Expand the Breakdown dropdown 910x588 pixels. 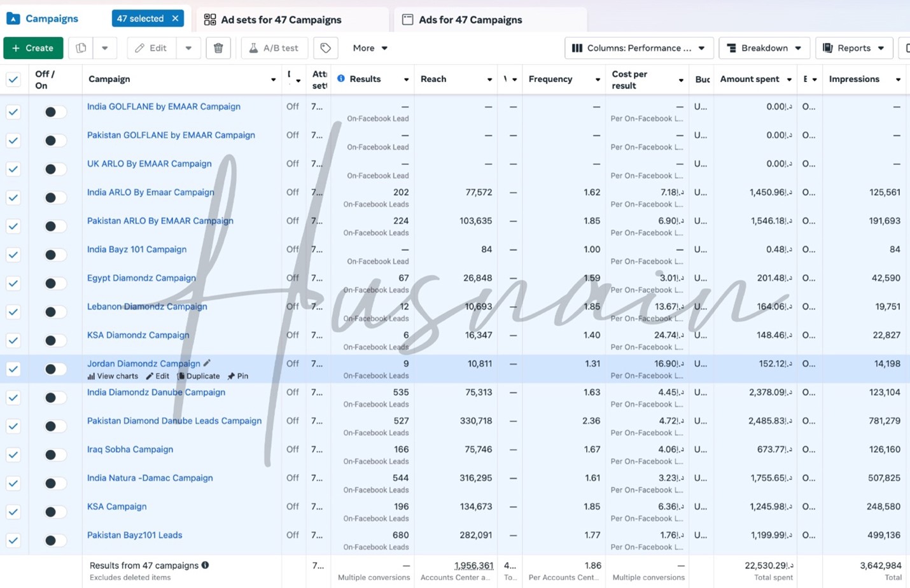(x=764, y=48)
